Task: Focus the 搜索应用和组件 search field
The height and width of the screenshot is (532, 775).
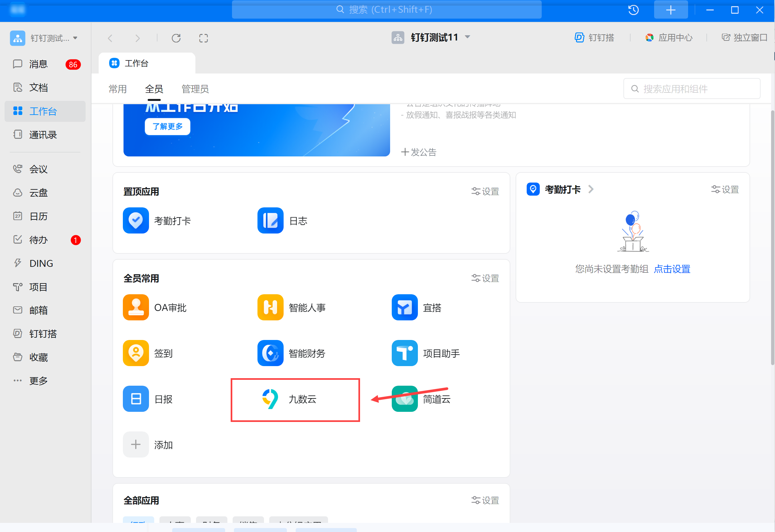Action: click(x=692, y=89)
